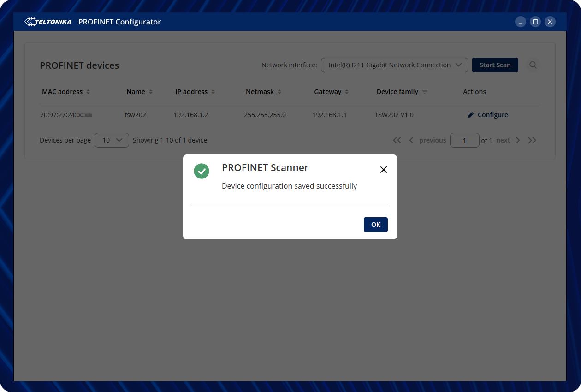
Task: Click the page number input field
Action: (x=464, y=140)
